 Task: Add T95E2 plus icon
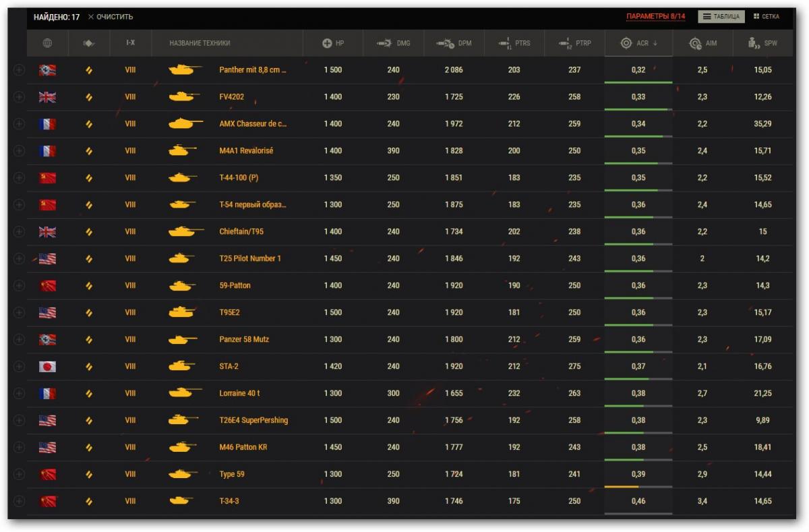(19, 313)
